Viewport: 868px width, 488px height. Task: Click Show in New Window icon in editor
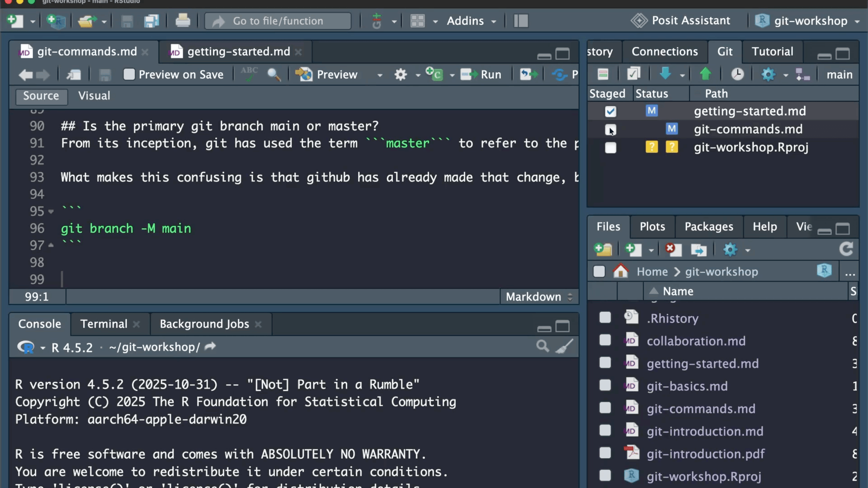coord(74,75)
